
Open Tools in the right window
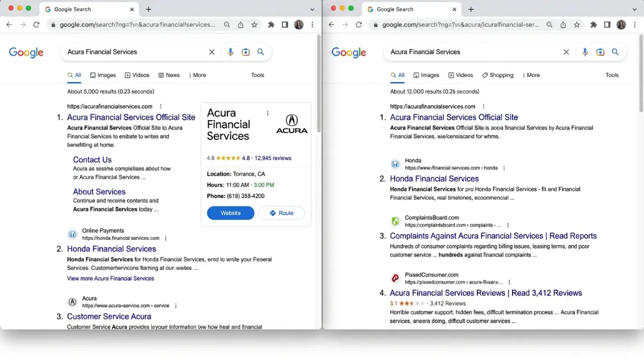pos(612,75)
